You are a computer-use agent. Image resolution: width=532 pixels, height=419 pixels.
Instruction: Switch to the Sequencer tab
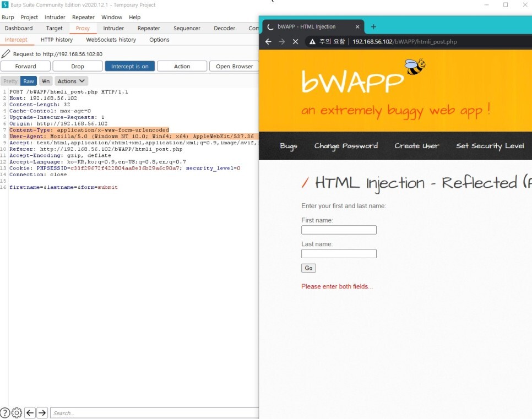[187, 28]
